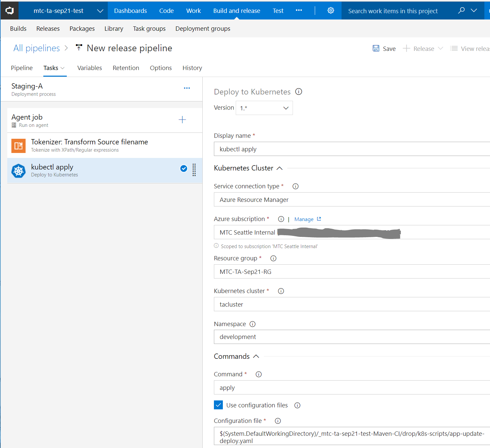Show info for Service connection type
The height and width of the screenshot is (448, 490).
[296, 186]
